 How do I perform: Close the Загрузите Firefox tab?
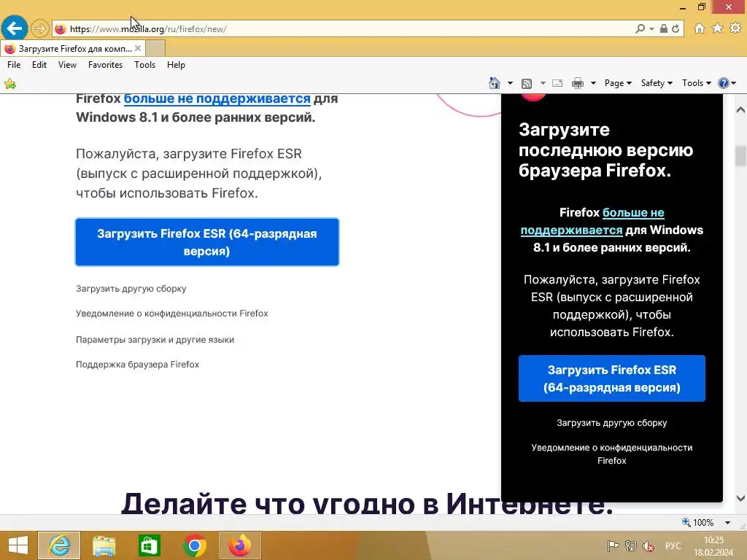tap(138, 48)
